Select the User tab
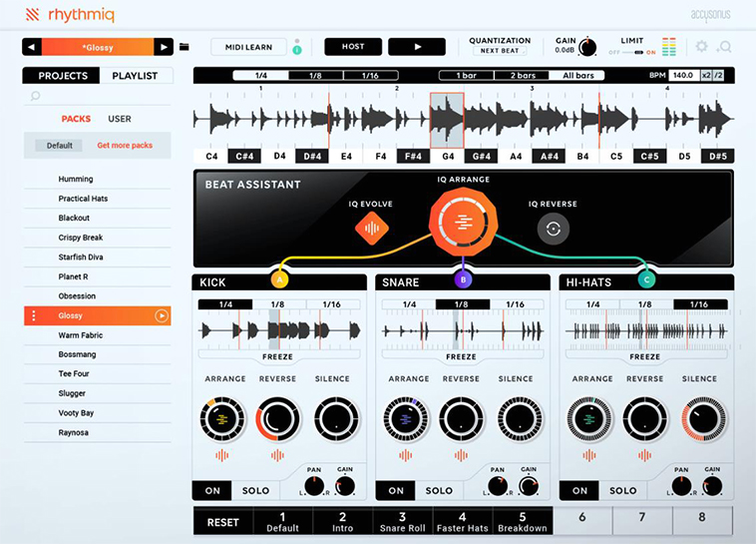Screen dimensions: 756x544 click(x=120, y=119)
